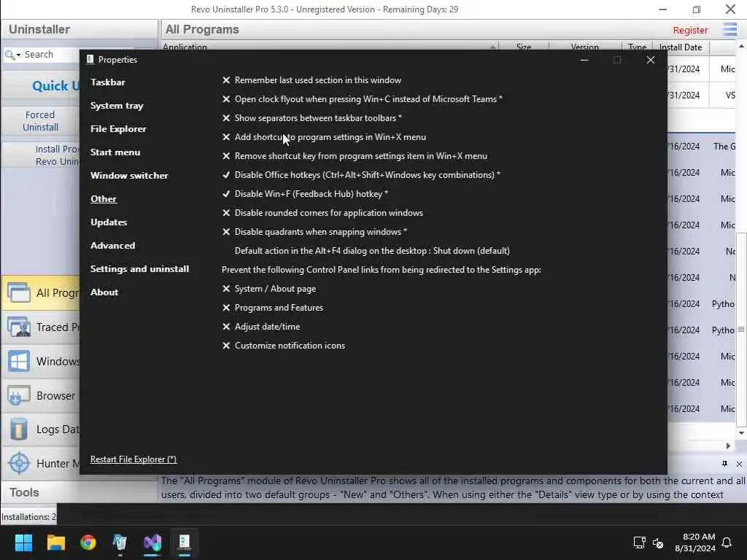747x560 pixels.
Task: Toggle Programs and Features redirect option
Action: click(273, 308)
